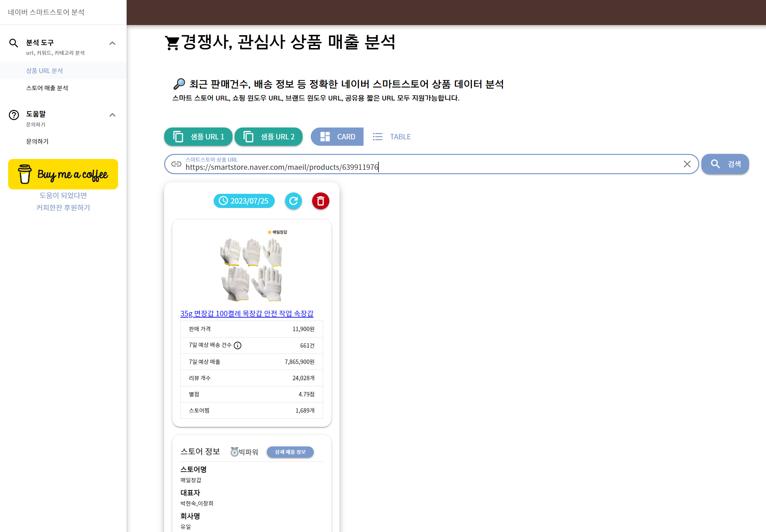The image size is (766, 532).
Task: Click the link icon in the URL field
Action: pyautogui.click(x=176, y=164)
